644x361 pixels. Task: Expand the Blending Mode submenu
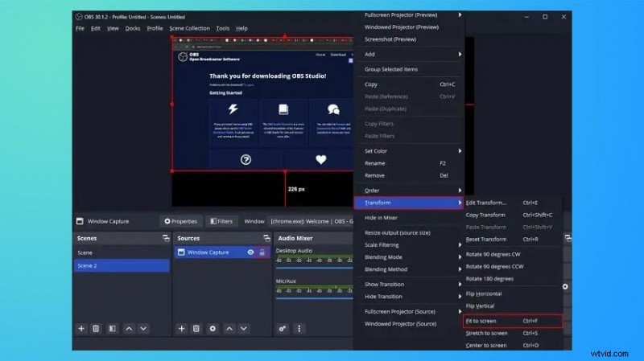click(460, 257)
